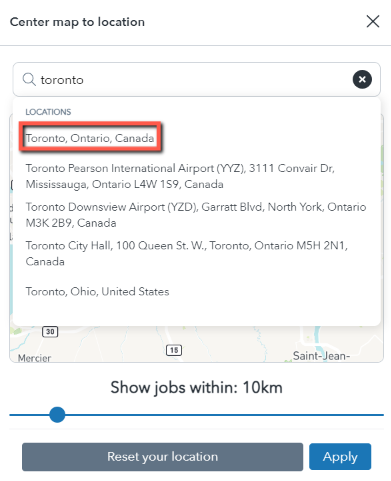The height and width of the screenshot is (481, 391).
Task: Apply the selected location
Action: [340, 457]
